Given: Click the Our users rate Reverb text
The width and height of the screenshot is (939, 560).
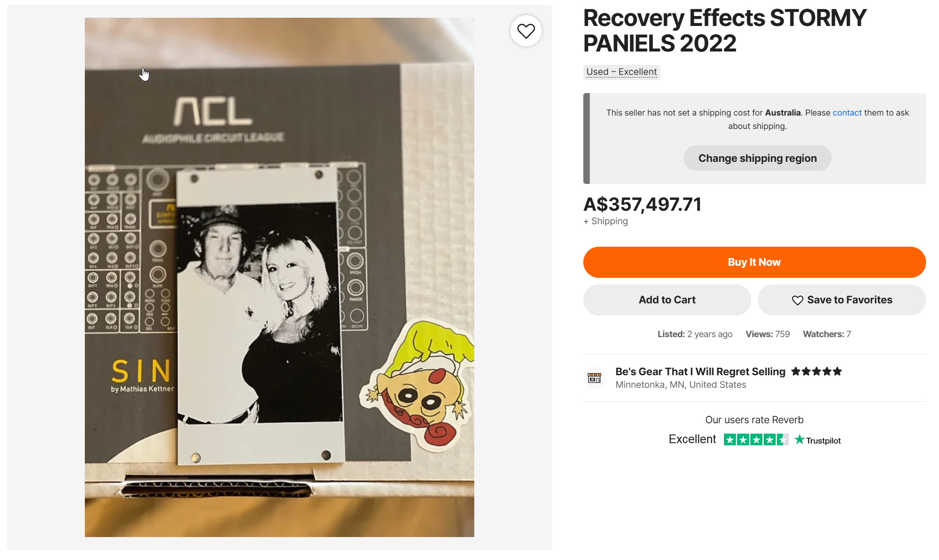Looking at the screenshot, I should (754, 420).
